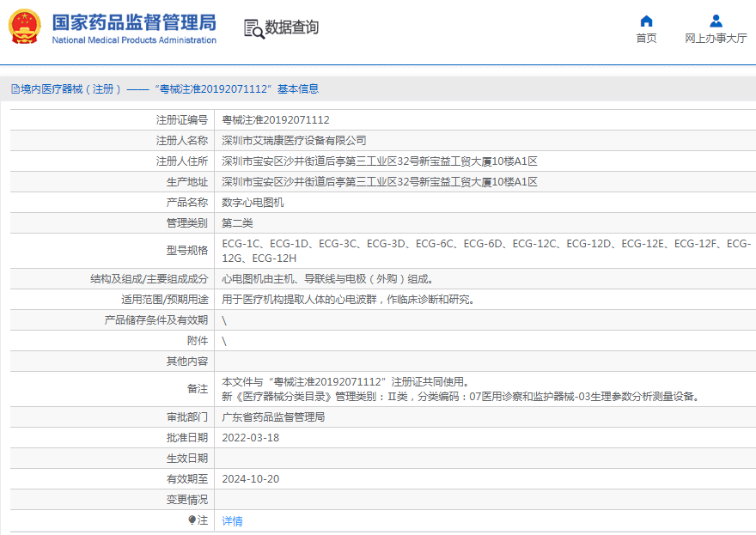The width and height of the screenshot is (756, 535).
Task: Open the 数据查询 magnifier icon
Action: pyautogui.click(x=253, y=28)
